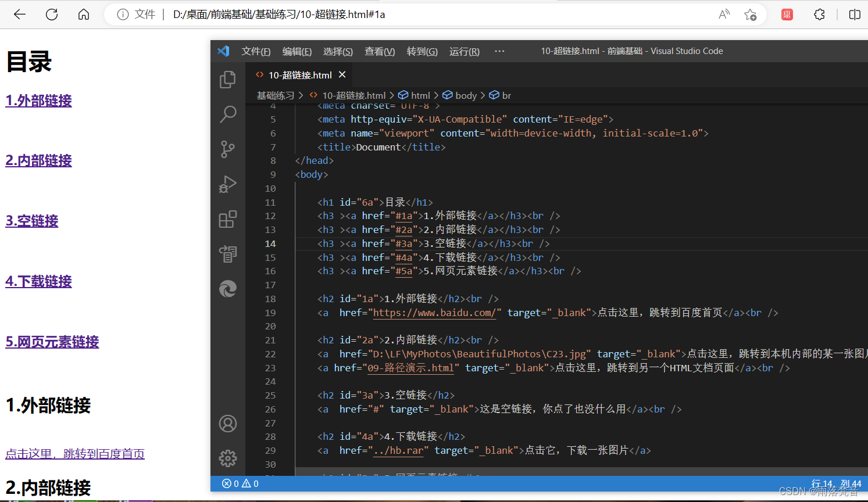This screenshot has height=502, width=868.
Task: Click the VS Code window title text
Action: coord(632,51)
